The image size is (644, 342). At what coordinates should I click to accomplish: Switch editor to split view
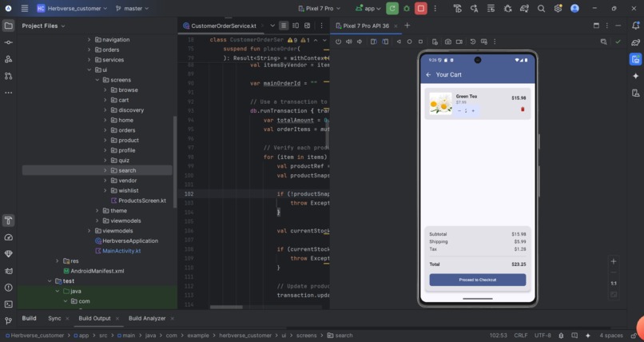pyautogui.click(x=296, y=26)
